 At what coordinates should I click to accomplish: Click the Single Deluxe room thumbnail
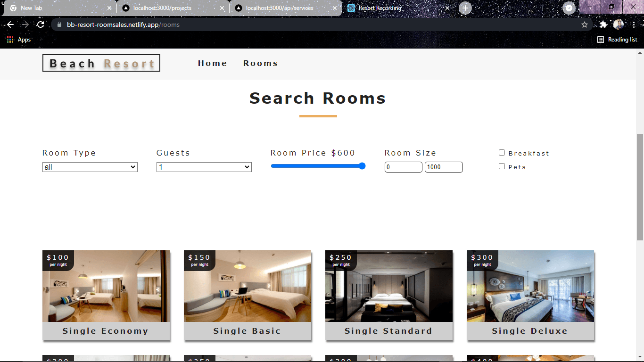[530, 286]
